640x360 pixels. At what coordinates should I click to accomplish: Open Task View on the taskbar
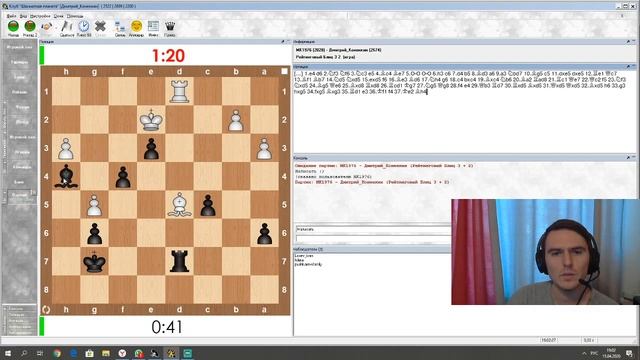point(40,353)
